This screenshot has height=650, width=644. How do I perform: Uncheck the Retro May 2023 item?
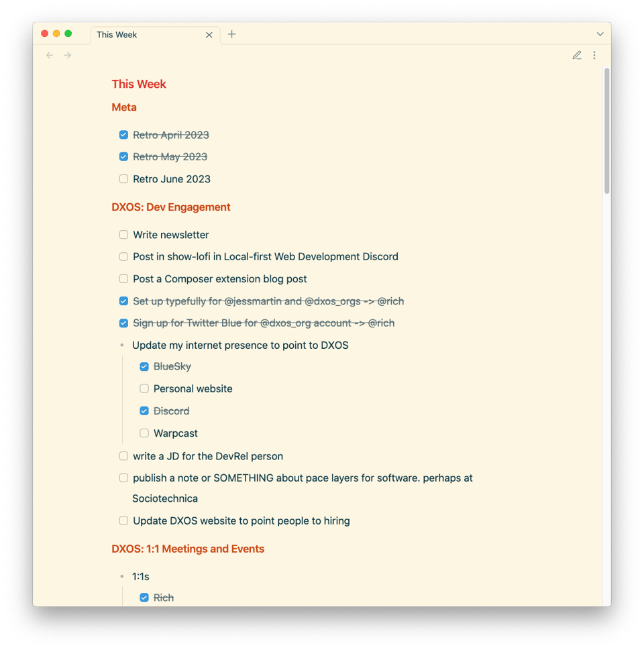pos(123,156)
